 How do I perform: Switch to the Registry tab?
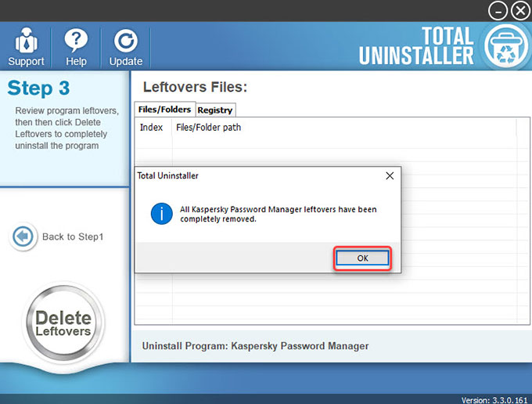[x=215, y=110]
